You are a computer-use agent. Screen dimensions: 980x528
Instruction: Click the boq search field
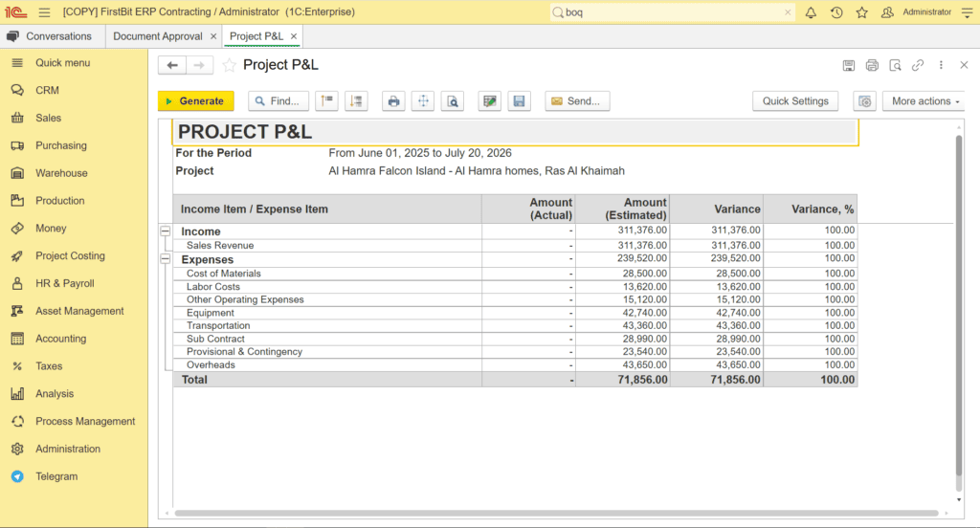click(672, 12)
